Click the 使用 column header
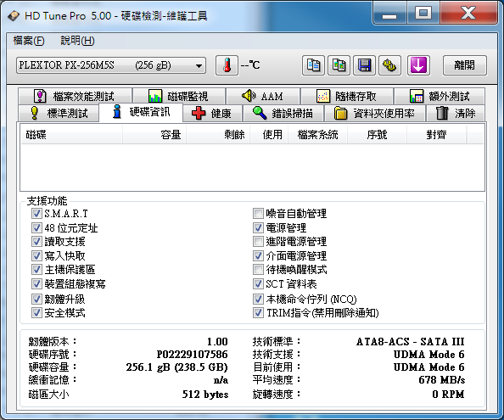The width and height of the screenshot is (504, 420). (x=269, y=135)
